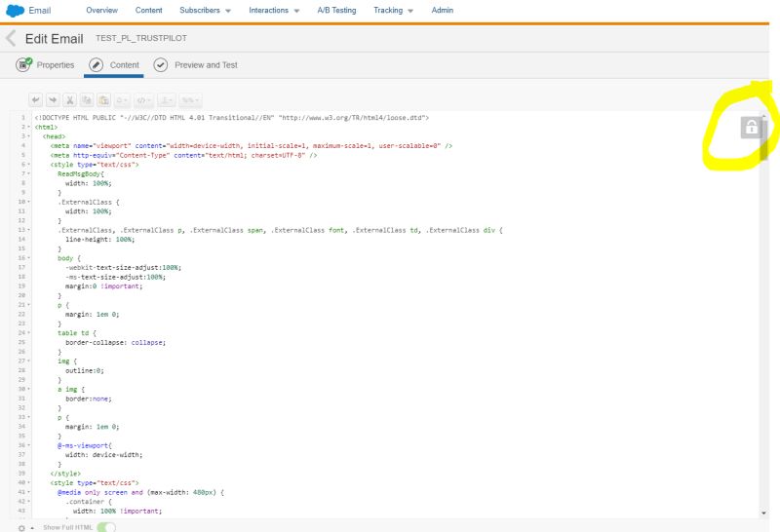The height and width of the screenshot is (532, 780).
Task: Click the pencil icon for Content step
Action: coord(96,64)
